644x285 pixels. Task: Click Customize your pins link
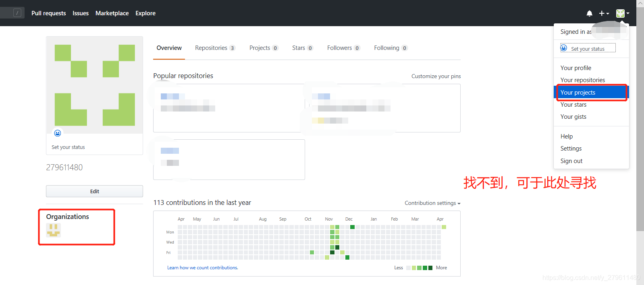tap(436, 76)
